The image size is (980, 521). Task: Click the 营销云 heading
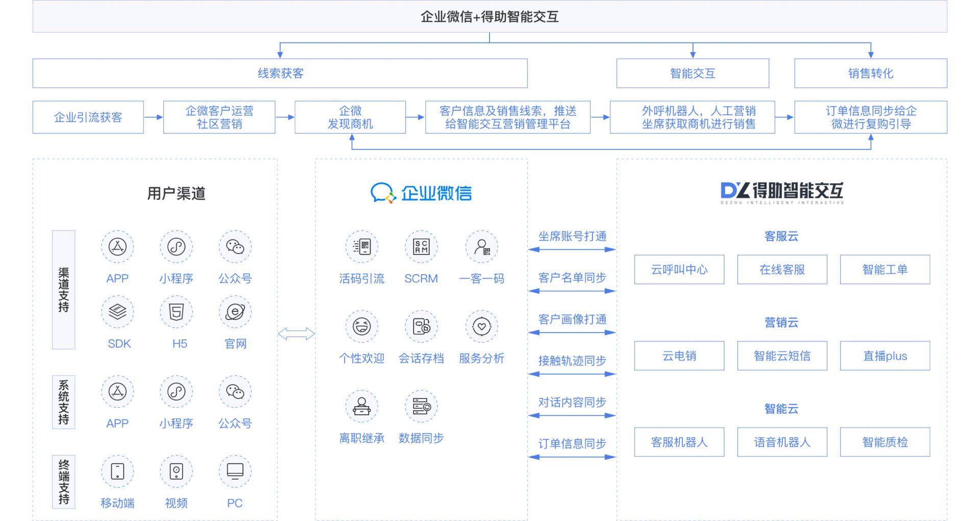tap(781, 322)
